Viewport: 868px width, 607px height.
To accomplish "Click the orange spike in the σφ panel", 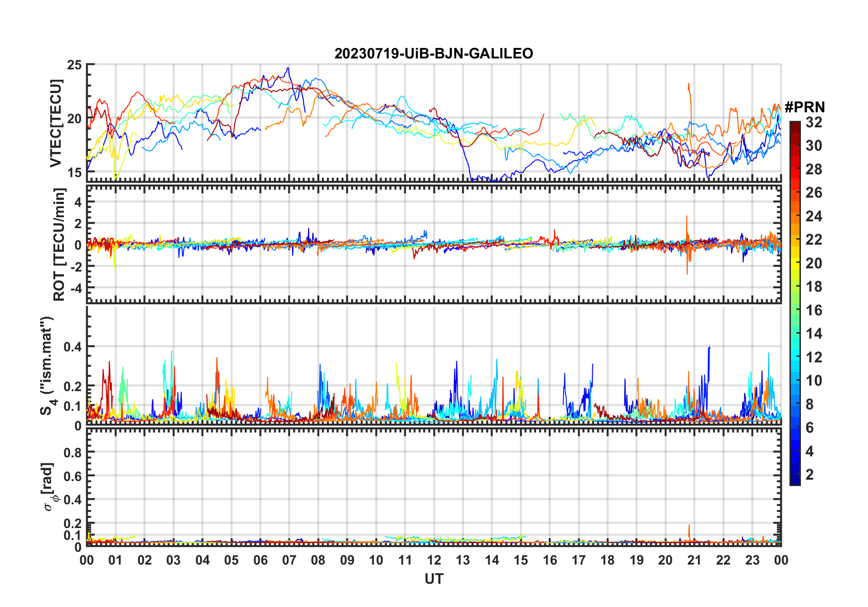I will click(x=689, y=532).
